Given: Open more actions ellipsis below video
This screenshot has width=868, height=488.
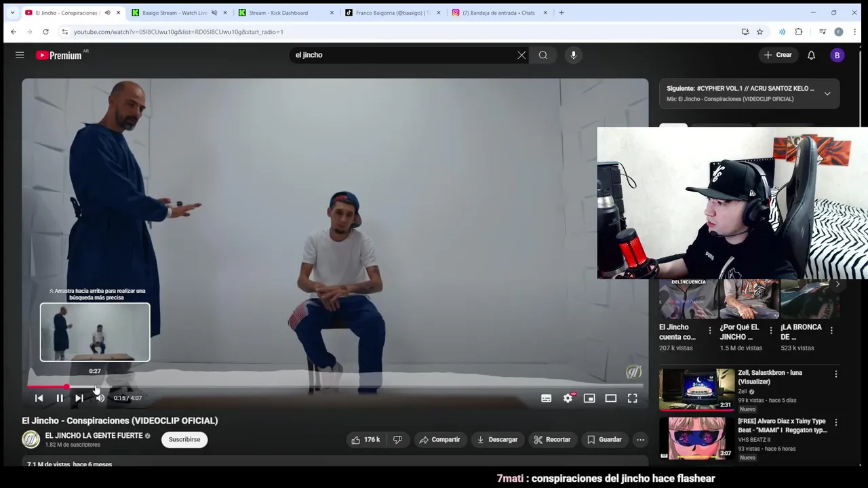Looking at the screenshot, I should tap(640, 440).
